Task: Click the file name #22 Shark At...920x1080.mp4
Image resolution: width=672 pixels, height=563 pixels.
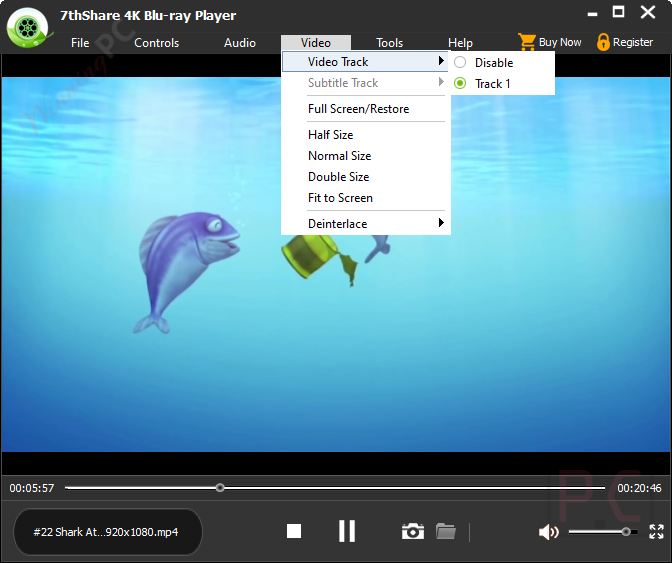Action: (x=105, y=532)
